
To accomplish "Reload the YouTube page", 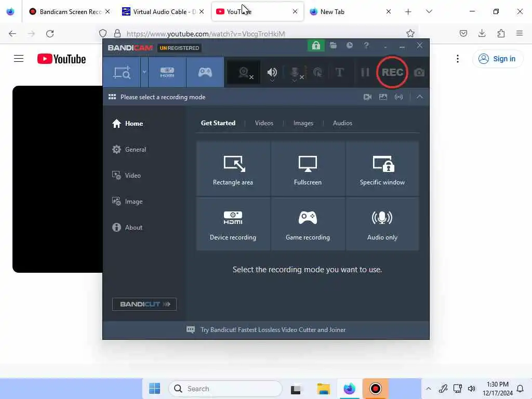I will coord(50,34).
